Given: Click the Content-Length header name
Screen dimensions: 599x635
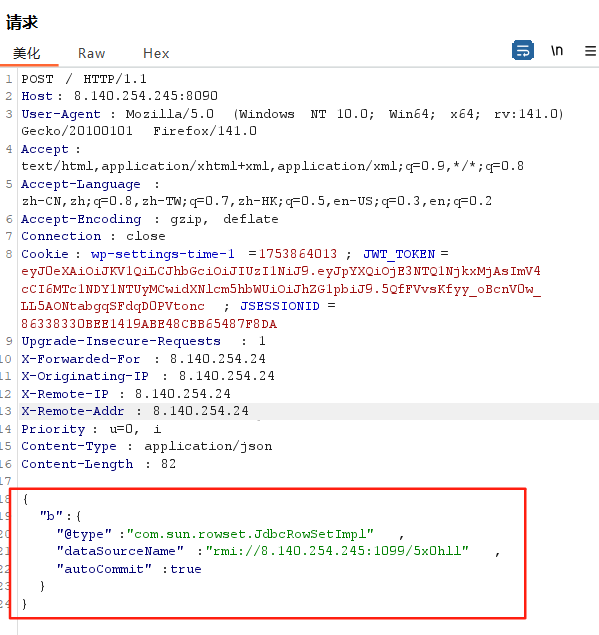Looking at the screenshot, I should pos(77,464).
